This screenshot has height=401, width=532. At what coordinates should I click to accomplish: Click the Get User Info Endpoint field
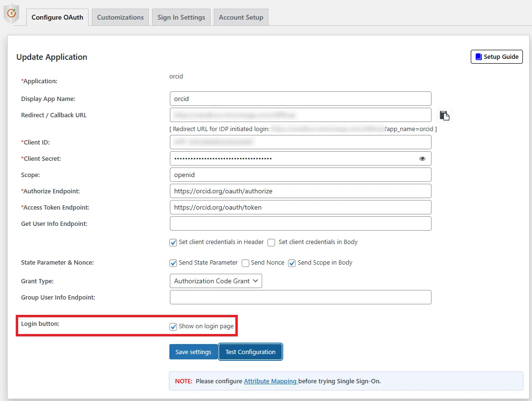(300, 223)
